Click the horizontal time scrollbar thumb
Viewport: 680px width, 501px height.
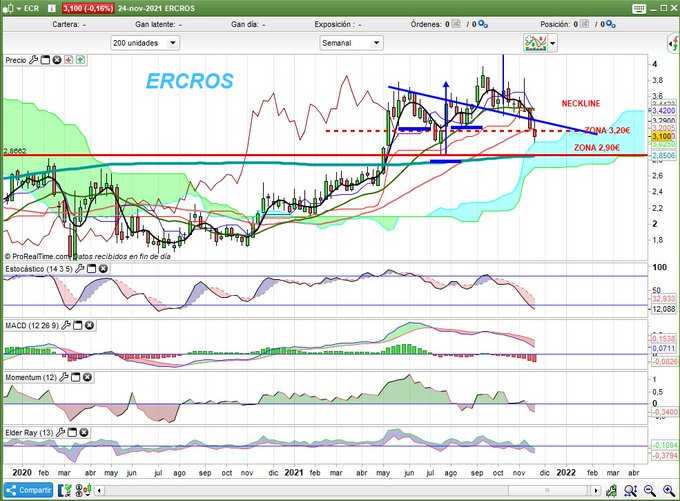click(x=548, y=491)
